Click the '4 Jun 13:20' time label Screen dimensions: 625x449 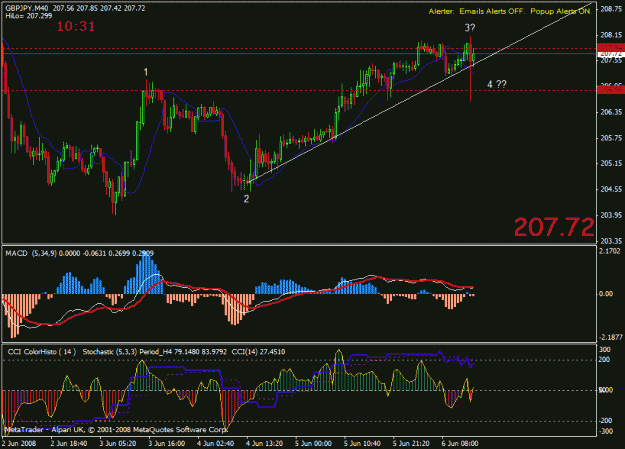[264, 443]
